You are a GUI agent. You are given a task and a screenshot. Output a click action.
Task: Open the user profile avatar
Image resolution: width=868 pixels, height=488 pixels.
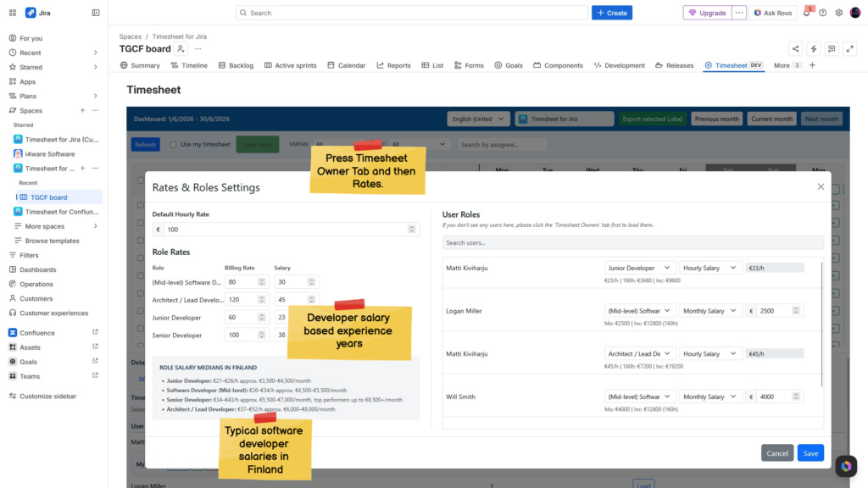coord(855,13)
